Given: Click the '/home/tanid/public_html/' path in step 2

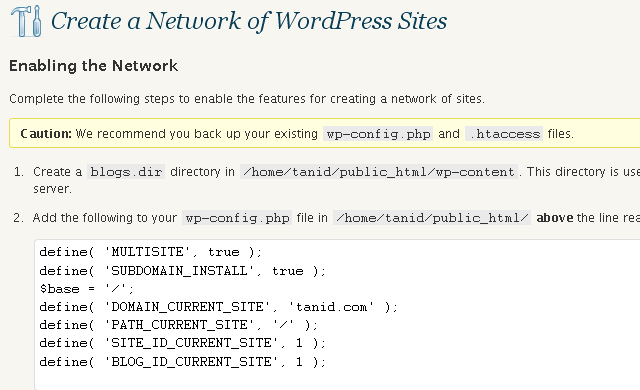Looking at the screenshot, I should pos(432,218).
